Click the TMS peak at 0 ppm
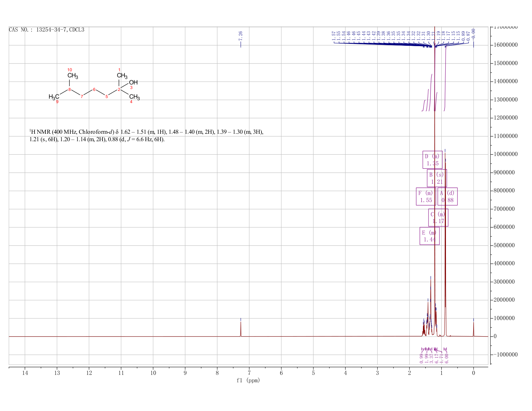This screenshot has height=411, width=532. point(473,329)
